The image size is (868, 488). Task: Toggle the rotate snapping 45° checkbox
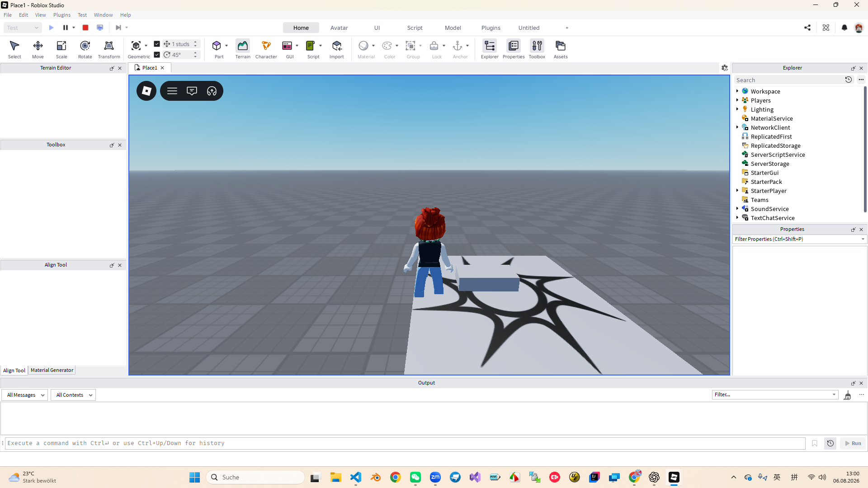click(x=157, y=55)
